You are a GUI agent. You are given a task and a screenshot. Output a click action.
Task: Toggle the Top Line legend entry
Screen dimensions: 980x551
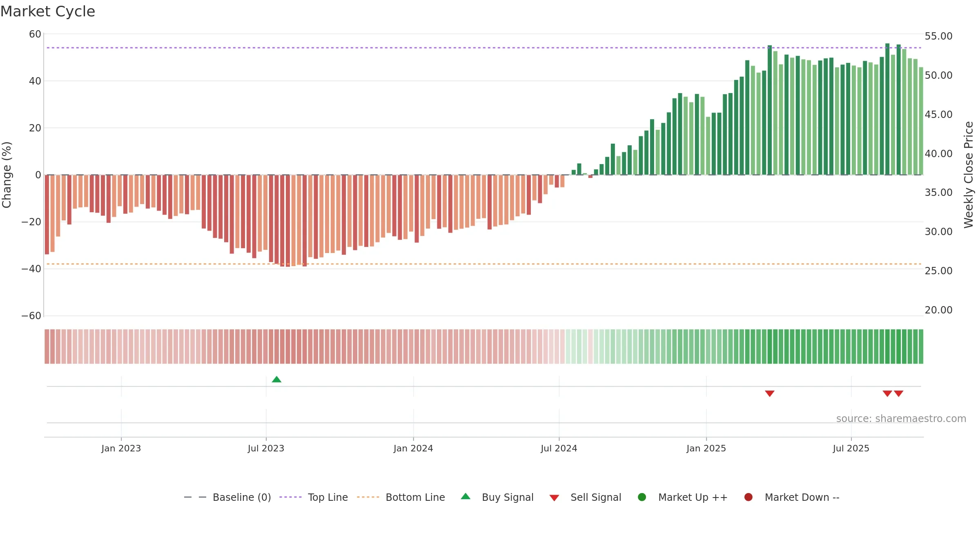(x=314, y=497)
